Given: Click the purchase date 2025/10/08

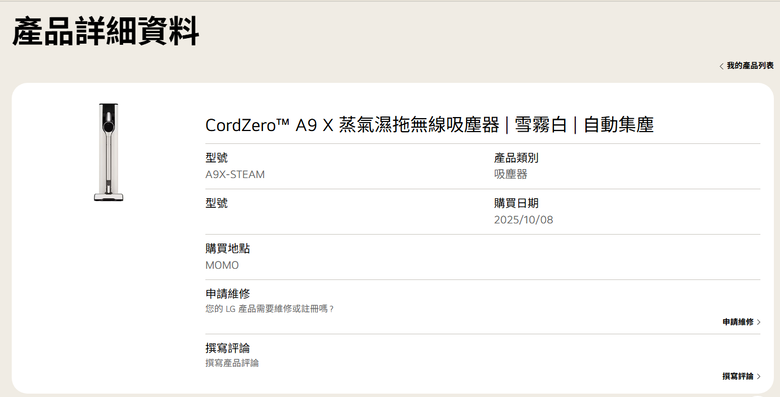Looking at the screenshot, I should (523, 220).
